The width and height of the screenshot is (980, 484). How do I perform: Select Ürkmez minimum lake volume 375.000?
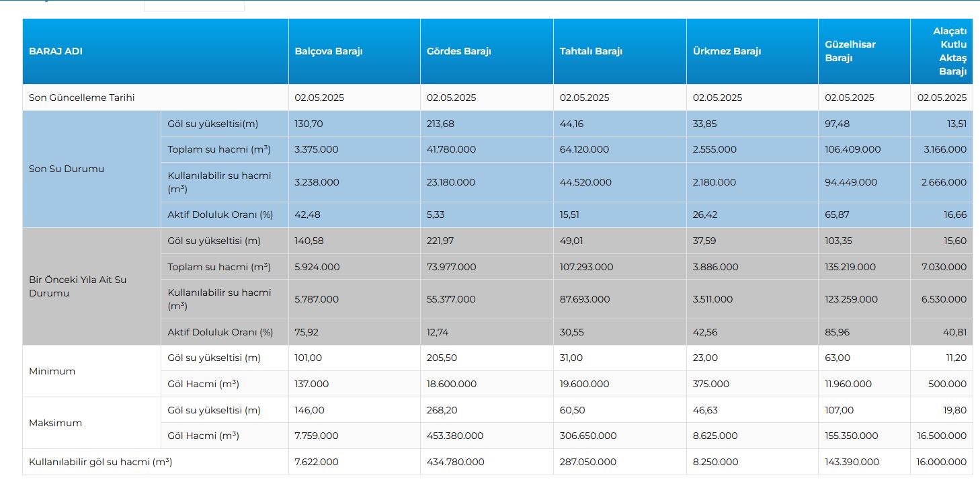[x=711, y=384]
